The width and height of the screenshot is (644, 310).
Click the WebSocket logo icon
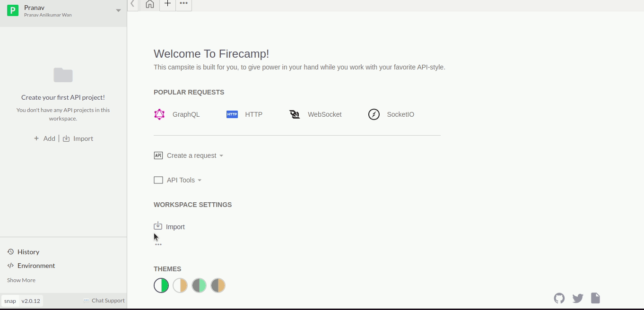[295, 114]
